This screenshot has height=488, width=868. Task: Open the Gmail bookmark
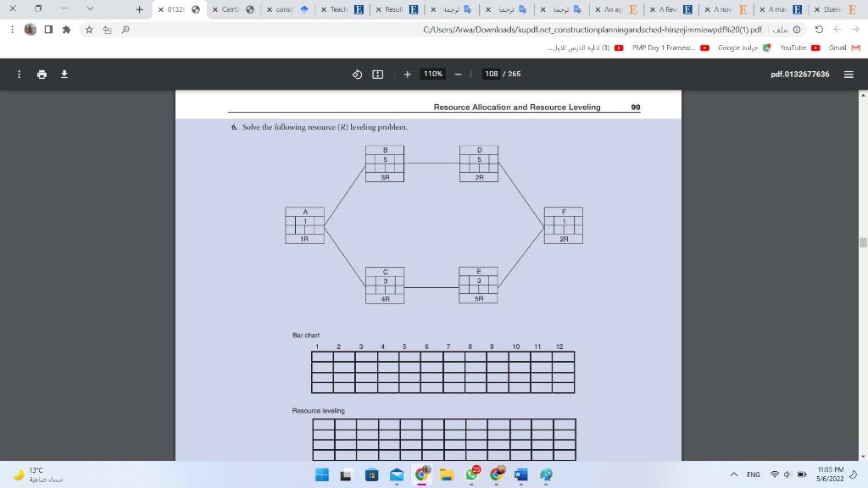(844, 47)
